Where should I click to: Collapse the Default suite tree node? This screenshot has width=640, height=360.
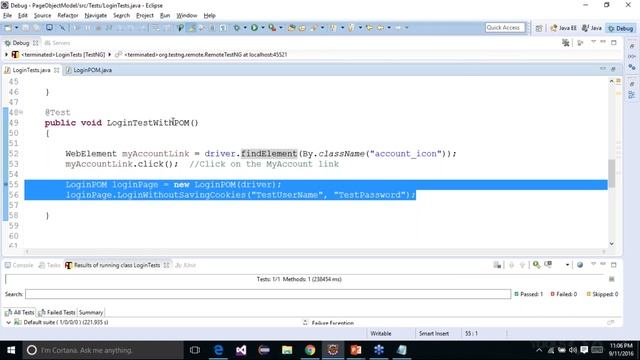(x=8, y=322)
